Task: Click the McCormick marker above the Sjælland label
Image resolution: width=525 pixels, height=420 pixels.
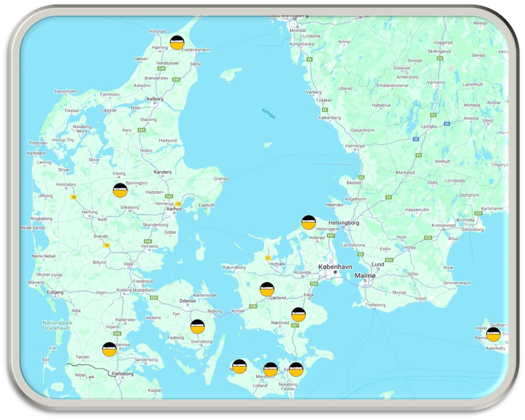Action: [x=267, y=290]
